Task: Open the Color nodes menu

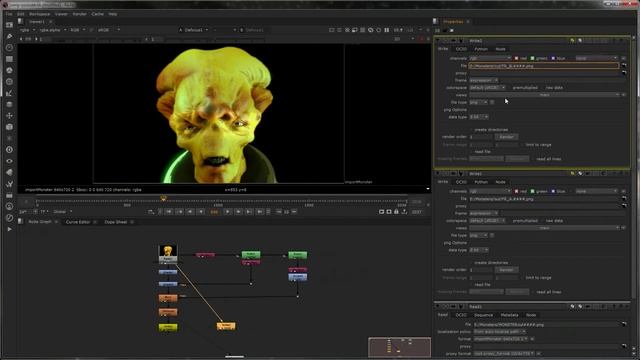Action: tap(9, 70)
